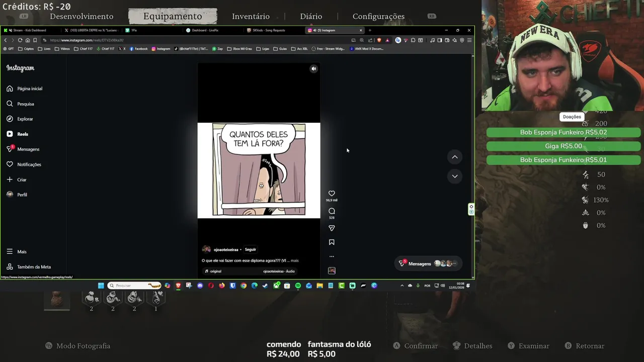Open the Brave shields icon
644x362 pixels.
point(379,40)
